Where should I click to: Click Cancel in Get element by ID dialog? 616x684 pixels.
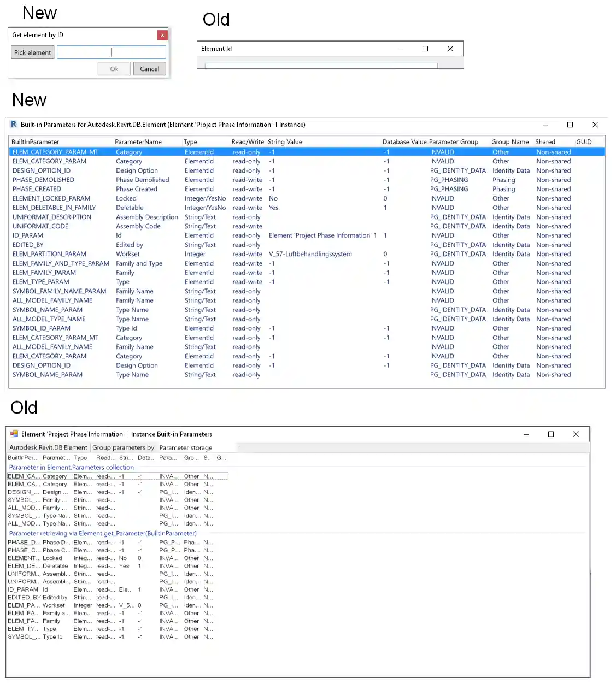click(149, 69)
